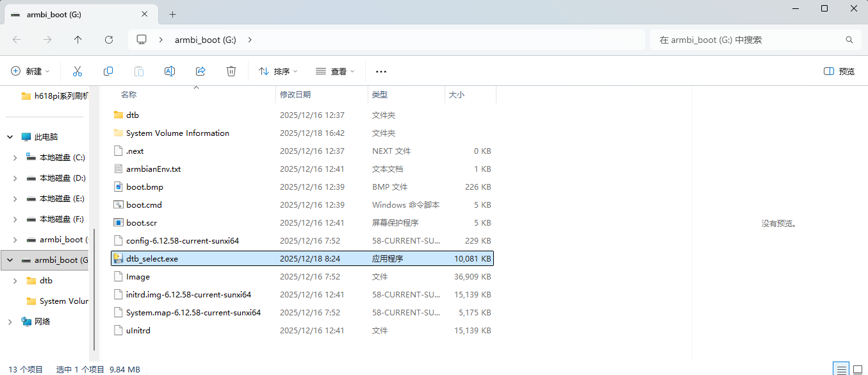Click the Copy icon in toolbar
The image size is (868, 375).
click(108, 71)
